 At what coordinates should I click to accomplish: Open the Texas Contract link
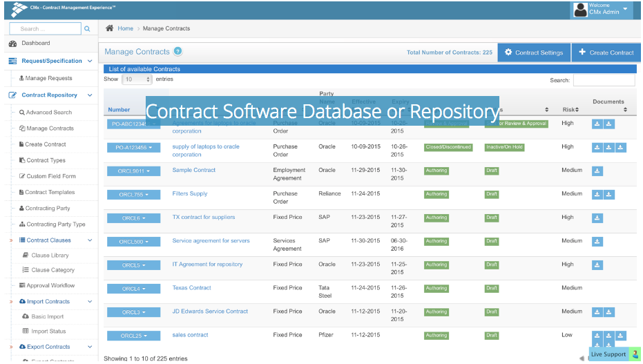point(191,288)
